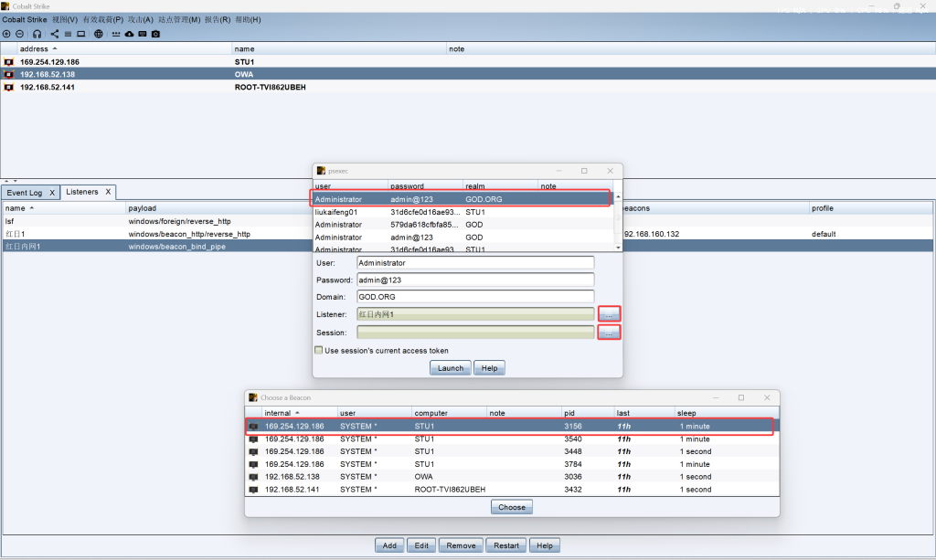936x560 pixels.
Task: Select Administrator 579da618cfbfa85 credential row
Action: [x=463, y=224]
